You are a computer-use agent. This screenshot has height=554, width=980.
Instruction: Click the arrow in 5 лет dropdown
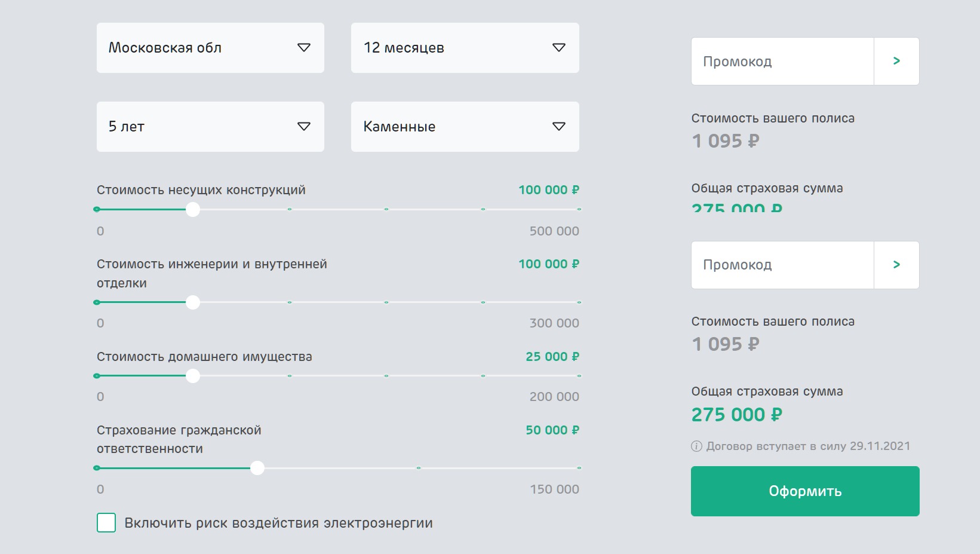pyautogui.click(x=304, y=127)
